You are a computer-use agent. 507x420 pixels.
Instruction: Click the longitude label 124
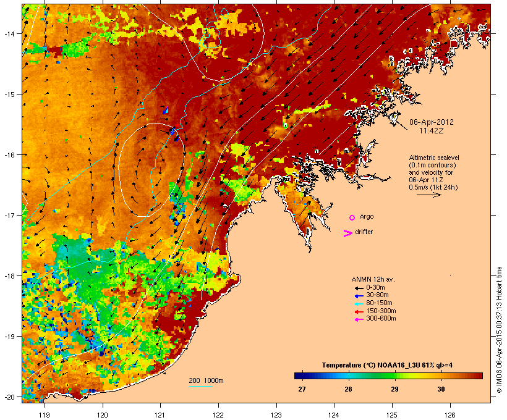(x=334, y=415)
